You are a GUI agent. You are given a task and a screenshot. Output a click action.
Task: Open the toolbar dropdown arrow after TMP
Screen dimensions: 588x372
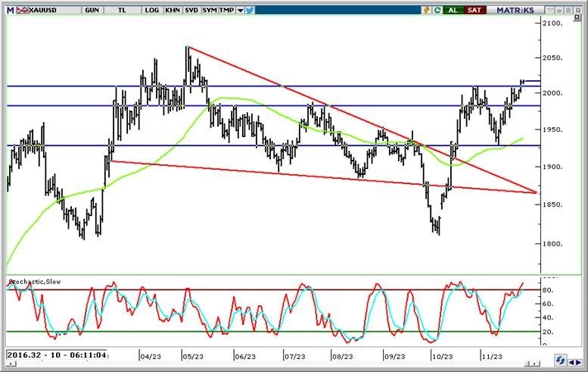coord(240,11)
